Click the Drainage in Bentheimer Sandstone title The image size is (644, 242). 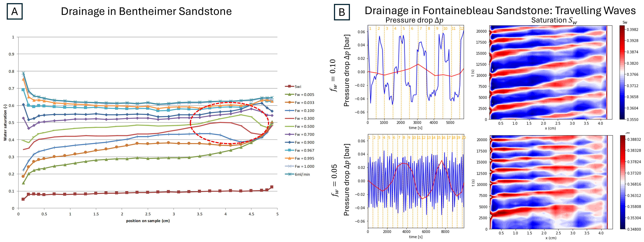pos(146,12)
